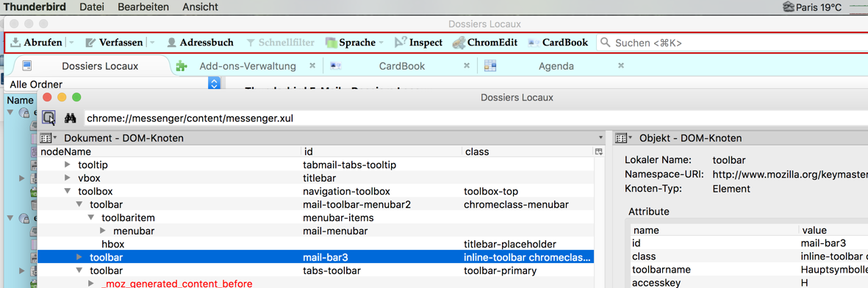
Task: Click the Sprache language icon
Action: [331, 42]
